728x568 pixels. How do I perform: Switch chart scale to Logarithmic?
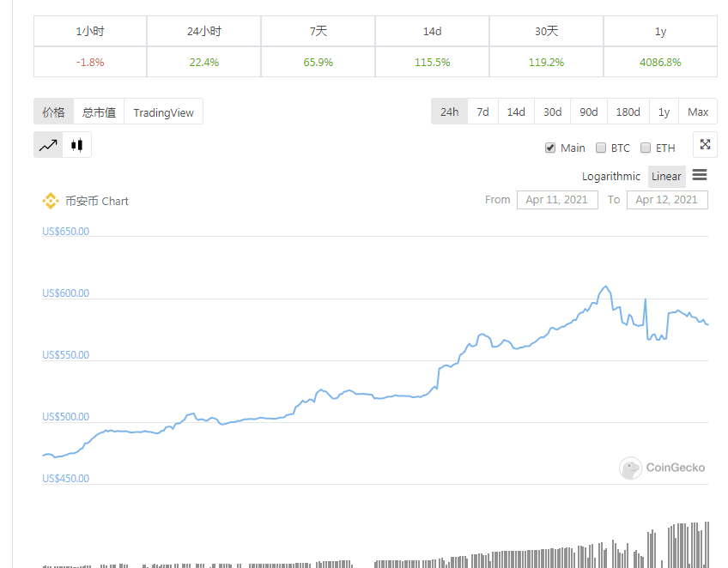[x=610, y=176]
